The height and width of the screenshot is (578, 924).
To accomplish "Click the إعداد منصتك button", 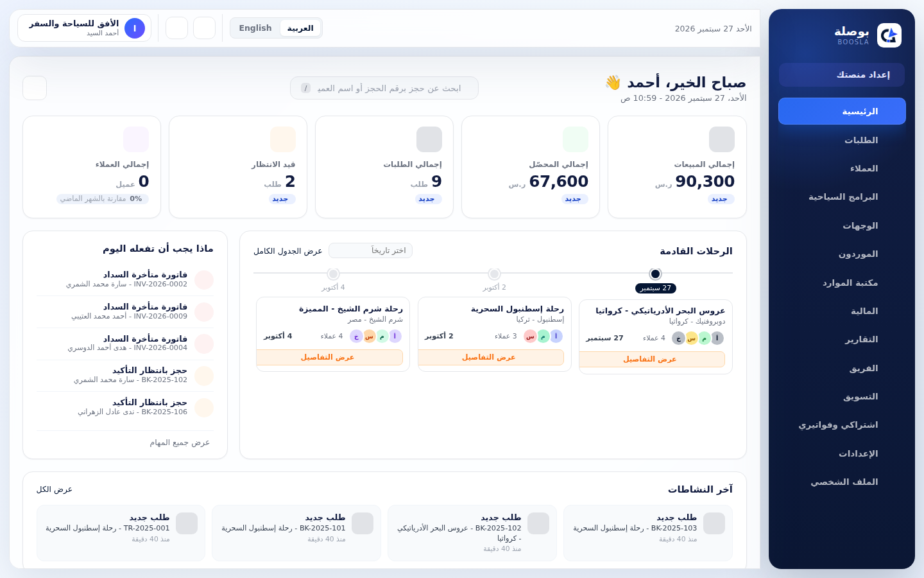I will pyautogui.click(x=842, y=75).
